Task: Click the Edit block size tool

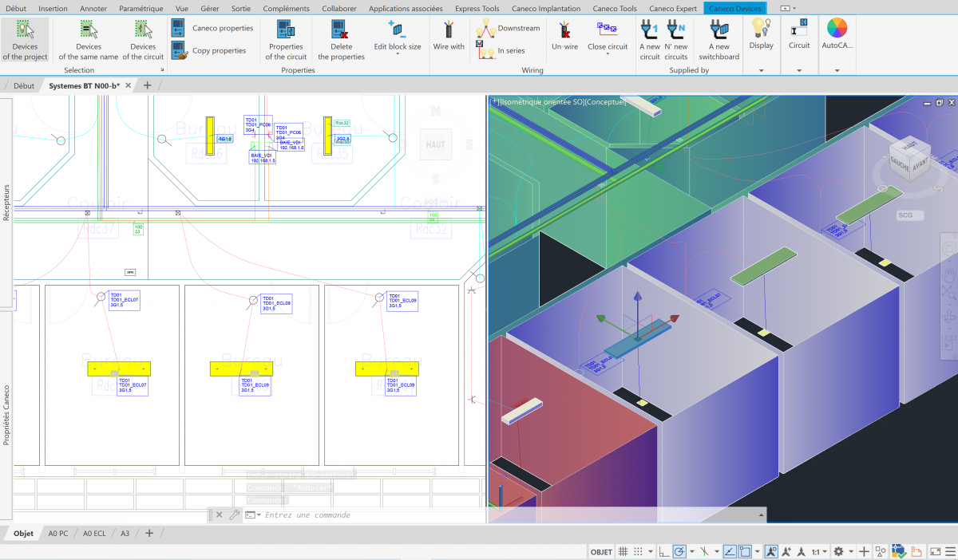Action: tap(397, 36)
